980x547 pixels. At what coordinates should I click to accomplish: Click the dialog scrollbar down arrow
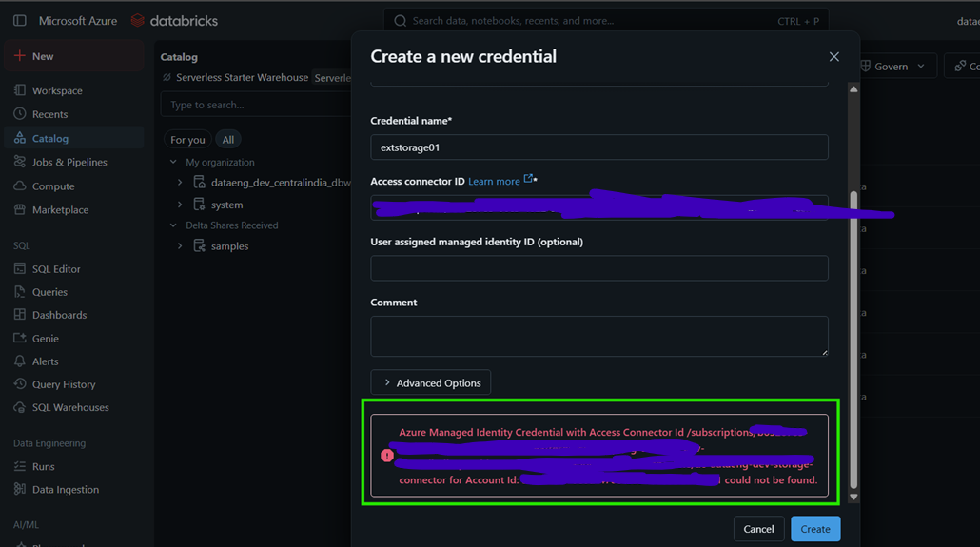point(853,498)
